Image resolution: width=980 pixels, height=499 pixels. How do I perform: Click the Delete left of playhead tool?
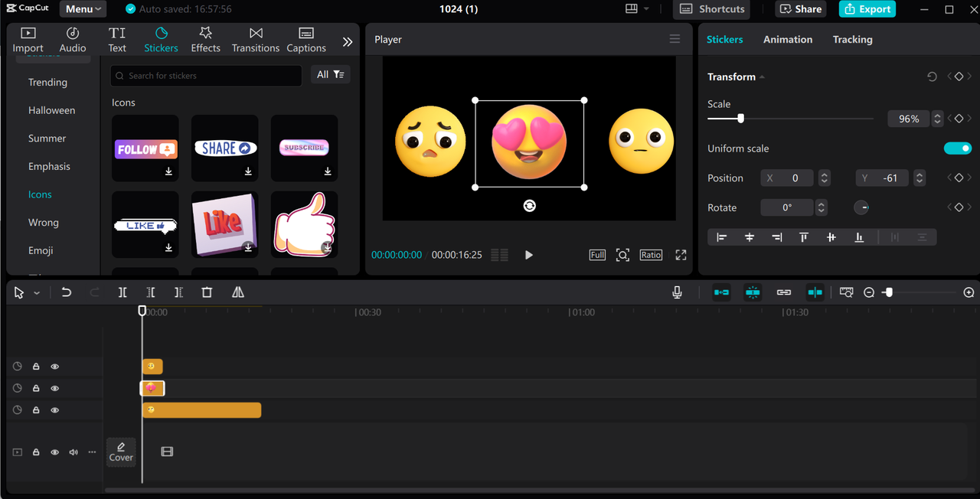[x=151, y=292]
